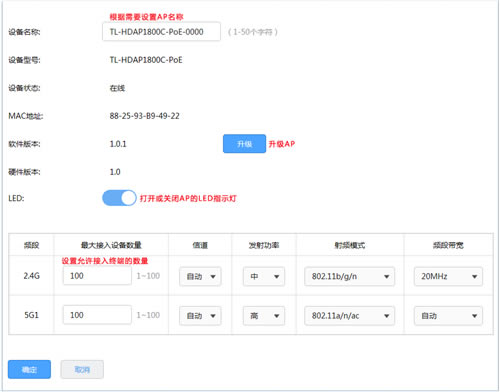Viewport: 500px width, 392px height.
Task: Click the 最大接入设备数量 column header
Action: click(x=111, y=245)
